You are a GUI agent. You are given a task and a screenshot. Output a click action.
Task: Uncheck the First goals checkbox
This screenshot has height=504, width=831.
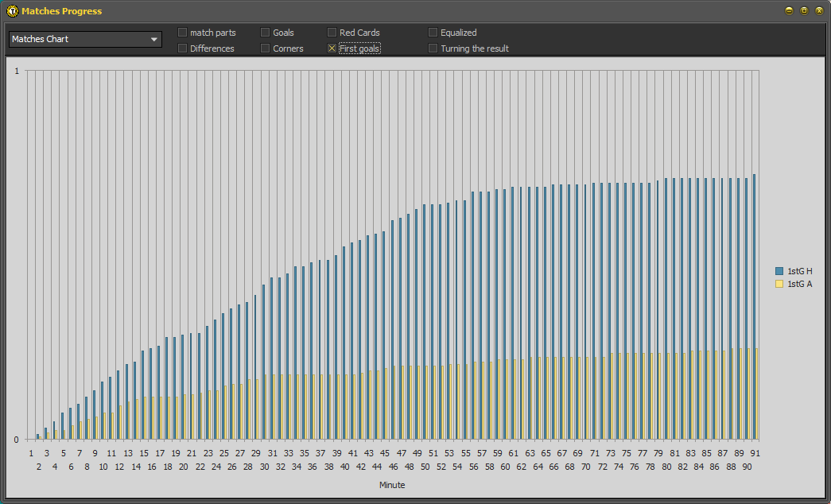pos(332,48)
